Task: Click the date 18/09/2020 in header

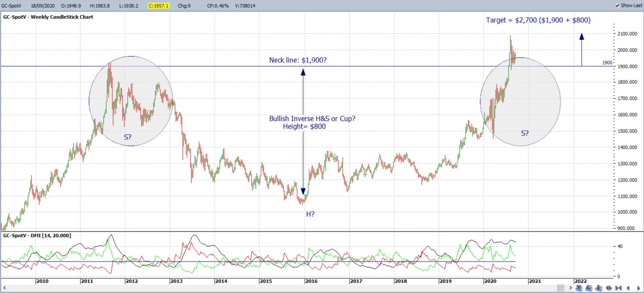Action: click(x=43, y=6)
